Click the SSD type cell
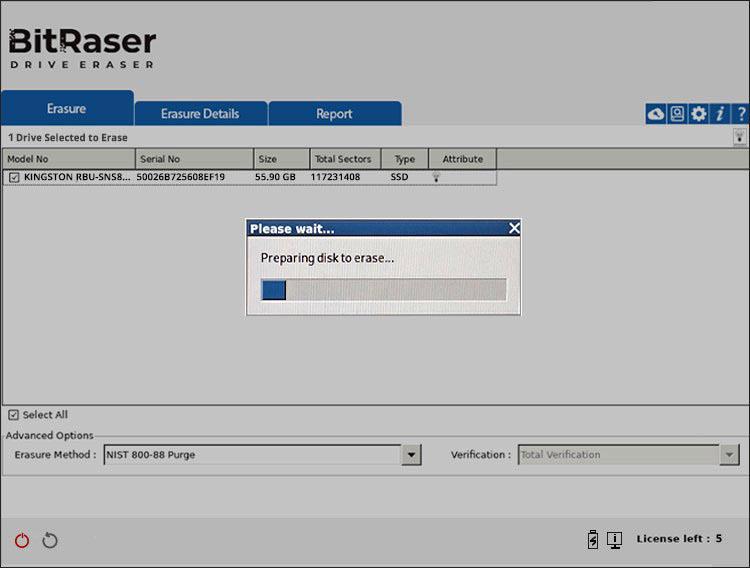This screenshot has height=568, width=750. (399, 177)
